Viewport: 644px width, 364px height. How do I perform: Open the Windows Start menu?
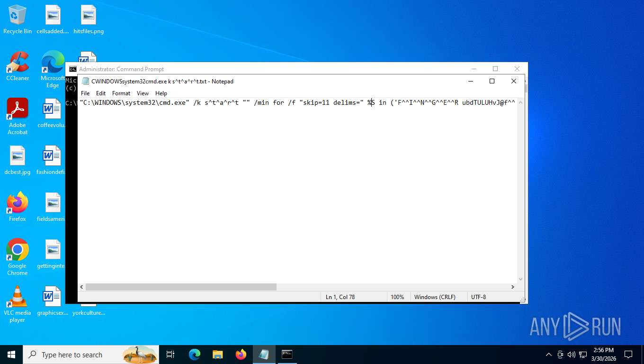click(11, 355)
